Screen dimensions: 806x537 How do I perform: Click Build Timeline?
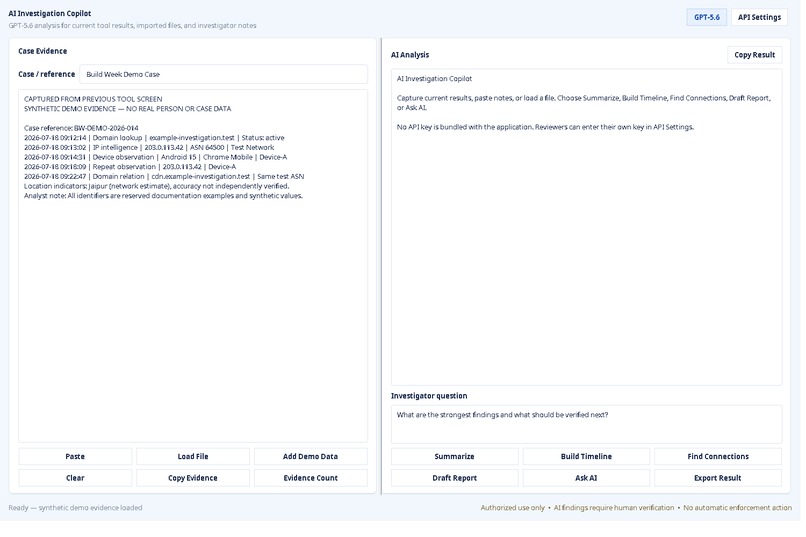point(586,456)
